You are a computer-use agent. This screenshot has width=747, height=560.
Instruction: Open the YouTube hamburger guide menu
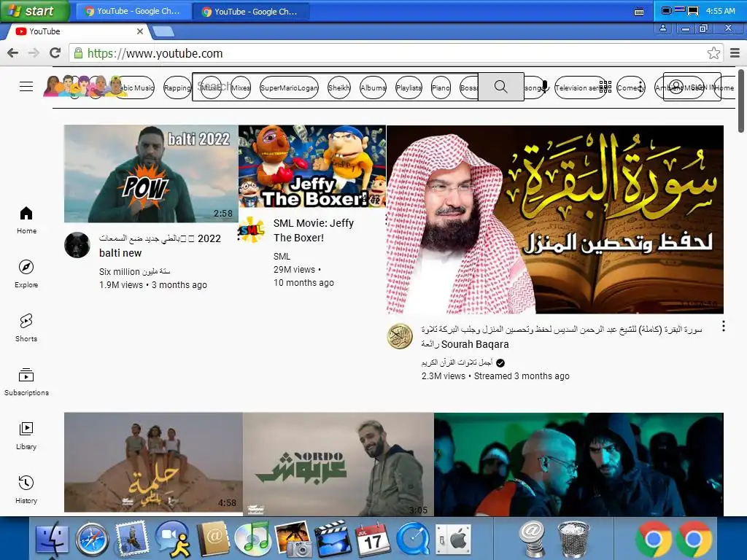point(26,86)
